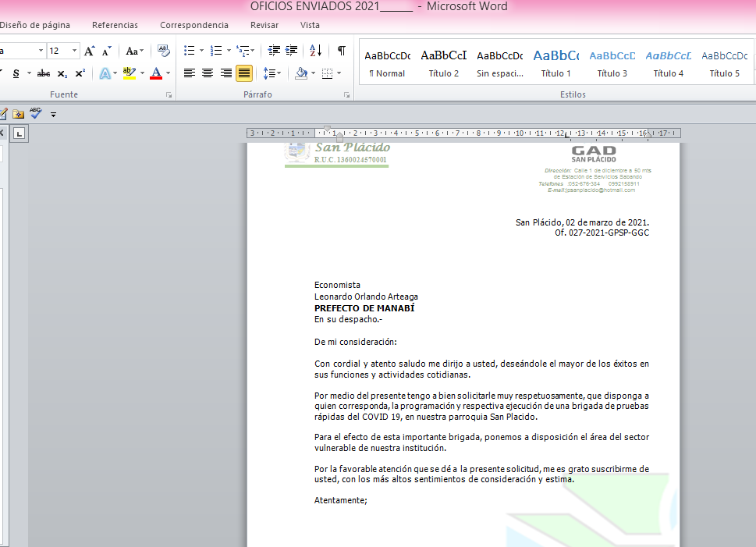756x547 pixels.
Task: Apply the Título 1 style
Action: tap(556, 62)
